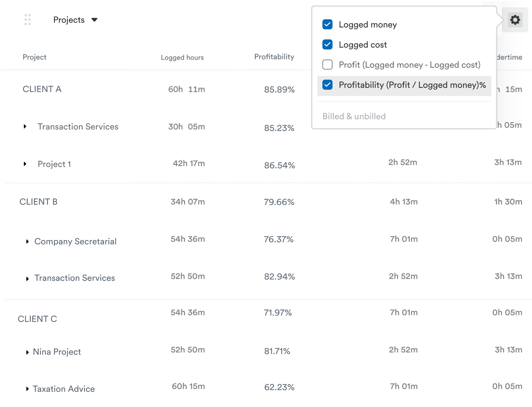The height and width of the screenshot is (407, 532).
Task: Uncheck the Logged money checkbox
Action: tap(327, 24)
